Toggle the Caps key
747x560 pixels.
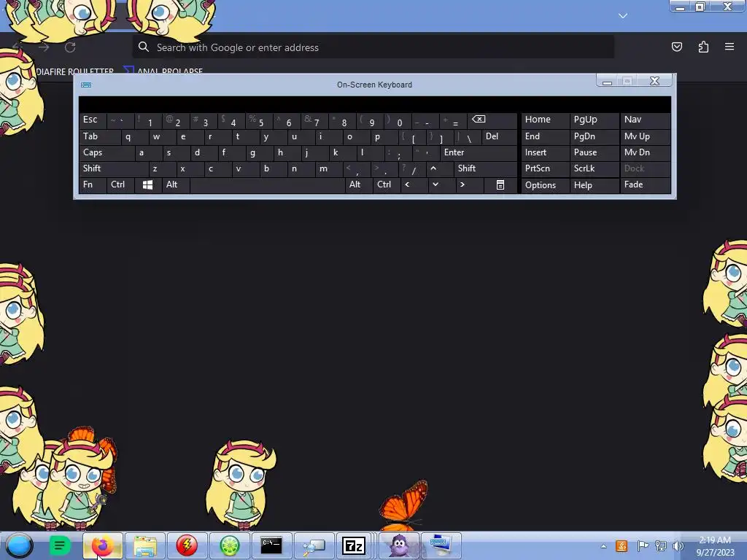coord(107,153)
